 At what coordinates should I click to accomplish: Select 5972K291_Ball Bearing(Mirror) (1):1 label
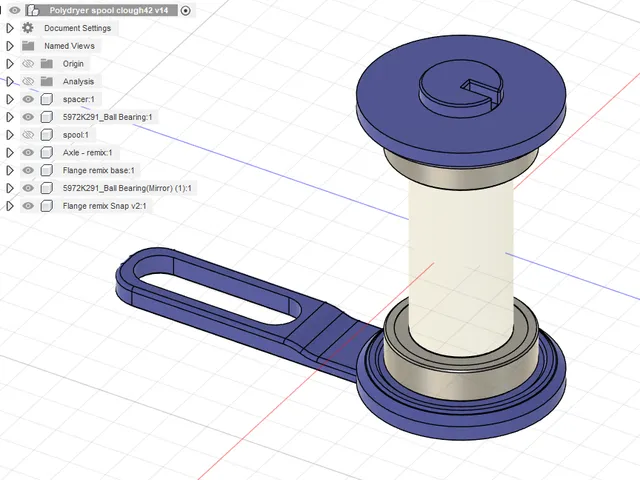click(x=127, y=188)
